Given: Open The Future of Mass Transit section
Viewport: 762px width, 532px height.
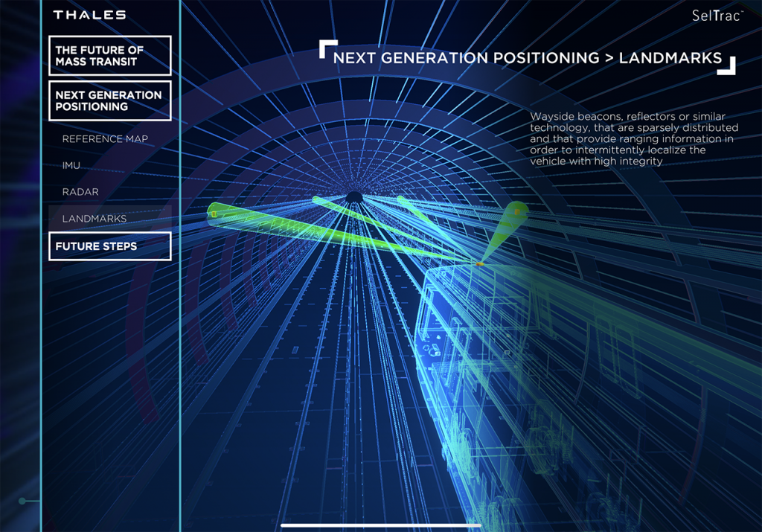Looking at the screenshot, I should point(110,55).
